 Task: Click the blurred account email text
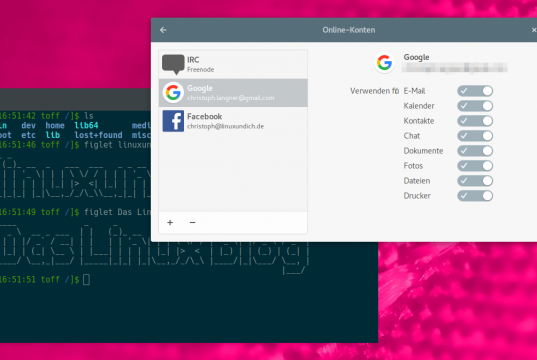click(454, 68)
